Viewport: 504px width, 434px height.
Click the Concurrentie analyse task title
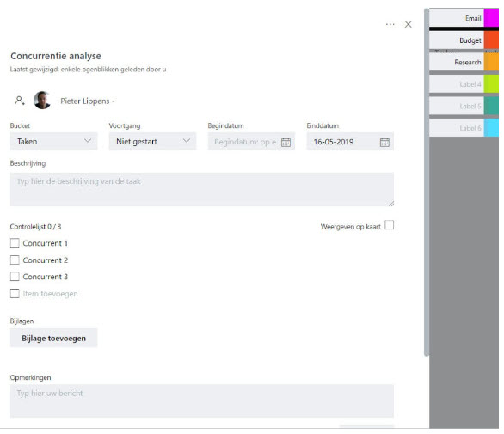[56, 56]
